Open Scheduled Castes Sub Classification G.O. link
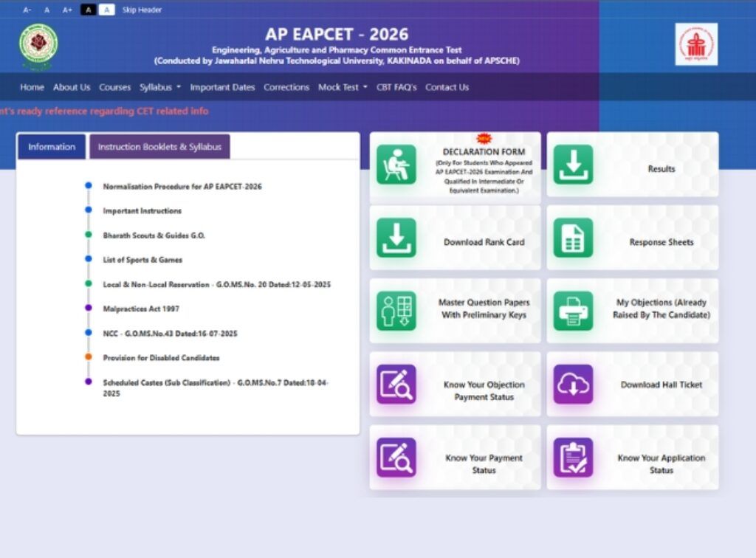The image size is (756, 558). coord(216,388)
